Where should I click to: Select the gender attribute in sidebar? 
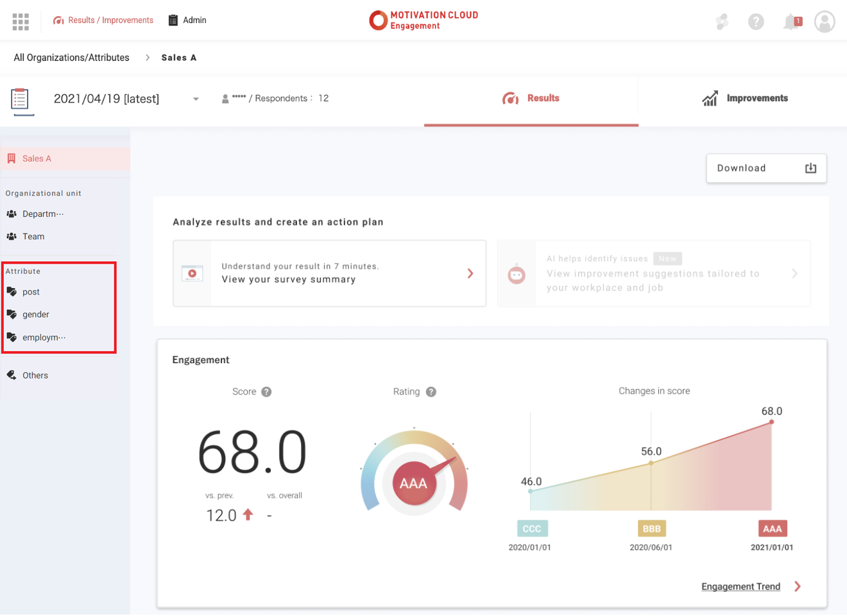click(x=35, y=314)
